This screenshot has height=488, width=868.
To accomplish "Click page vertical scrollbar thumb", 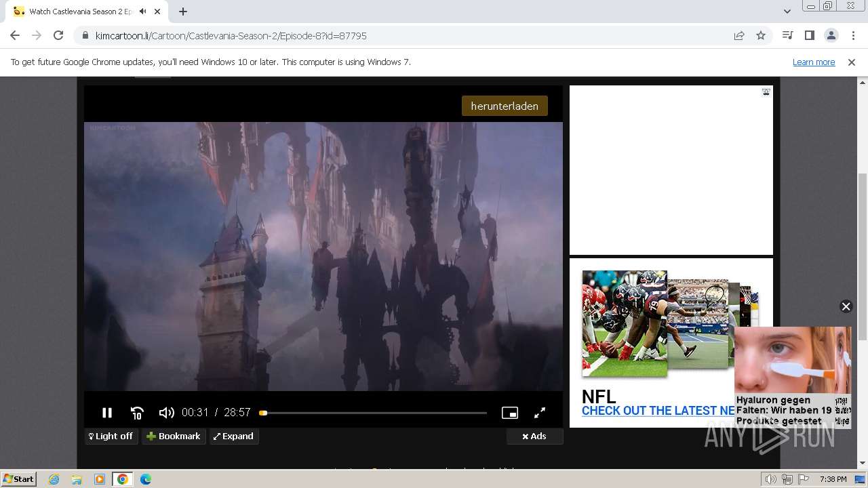I will (863, 257).
